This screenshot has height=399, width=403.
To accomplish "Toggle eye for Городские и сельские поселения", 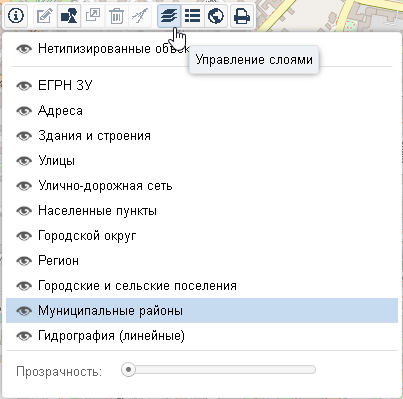I will [x=24, y=286].
